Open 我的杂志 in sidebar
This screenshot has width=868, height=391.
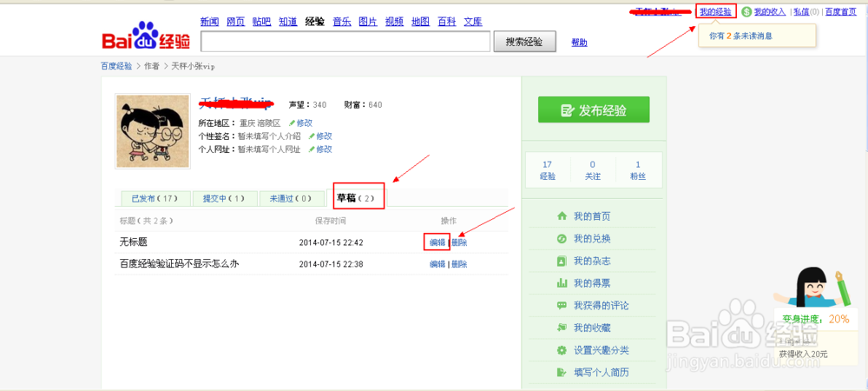592,261
